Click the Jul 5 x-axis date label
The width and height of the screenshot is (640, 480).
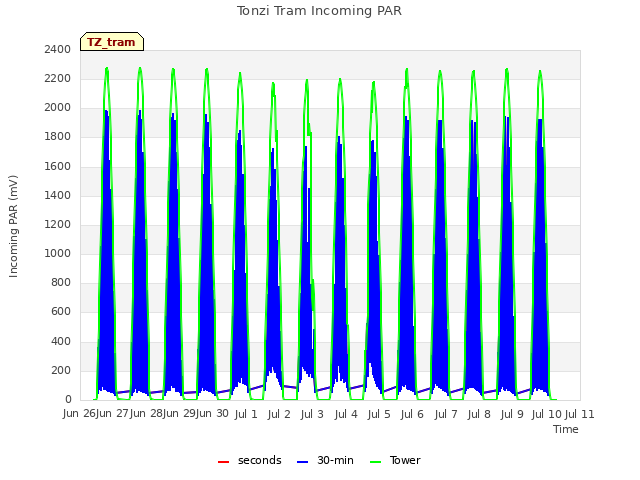379,414
